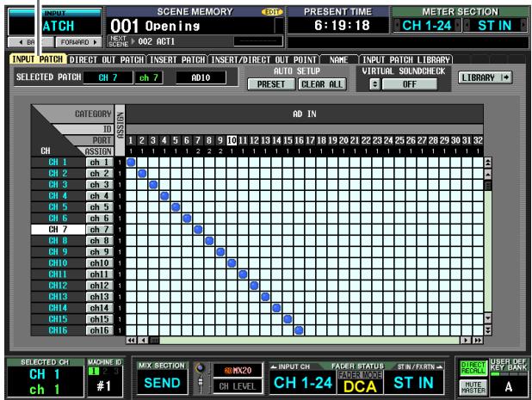Click the vertical scroll down arrow

[x=488, y=318]
